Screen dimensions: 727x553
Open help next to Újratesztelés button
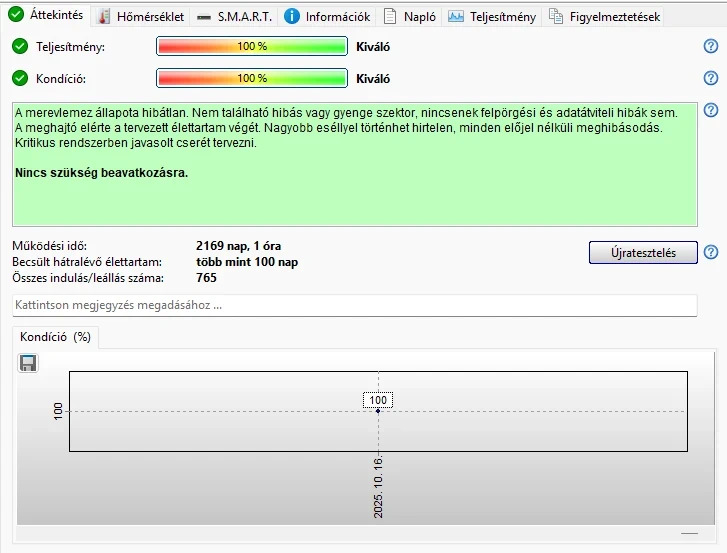pos(711,252)
